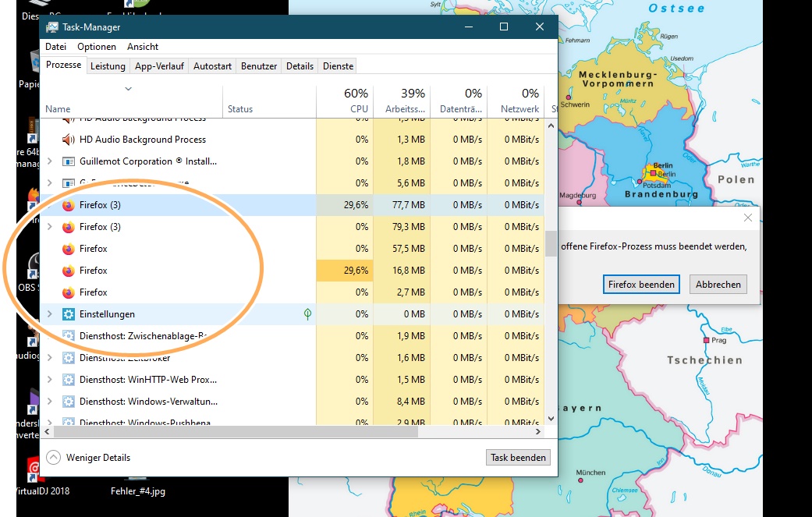The image size is (812, 517).
Task: Click the horizontal scrollbar thumb
Action: tap(236, 431)
